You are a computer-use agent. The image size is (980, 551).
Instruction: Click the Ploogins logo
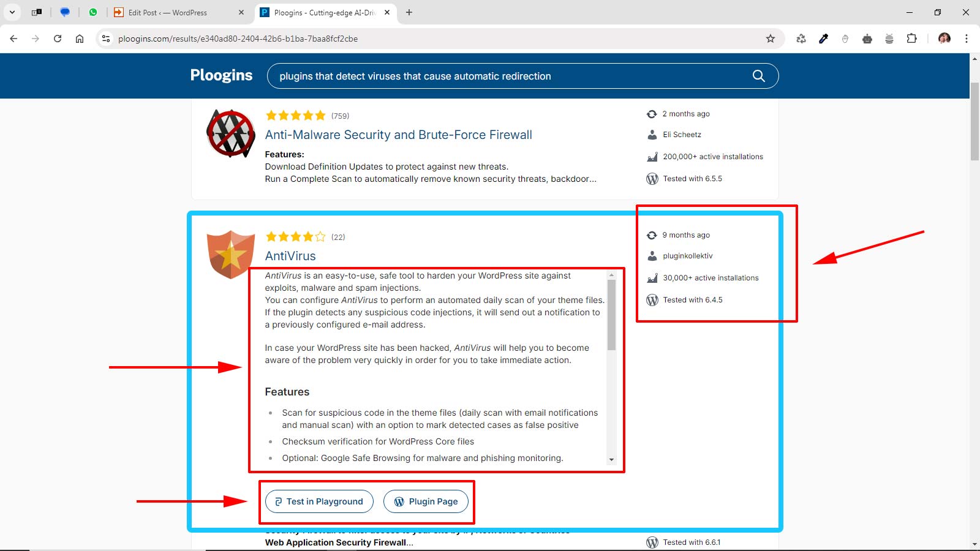coord(221,75)
